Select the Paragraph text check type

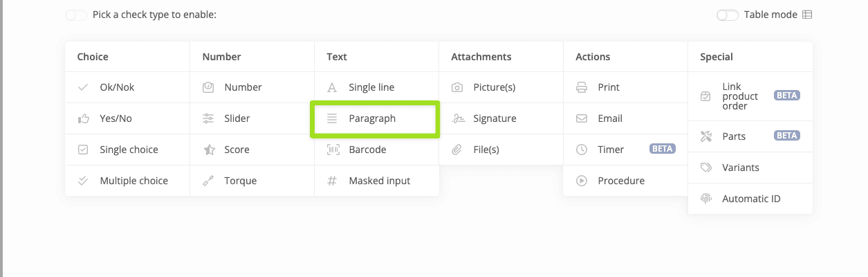372,118
